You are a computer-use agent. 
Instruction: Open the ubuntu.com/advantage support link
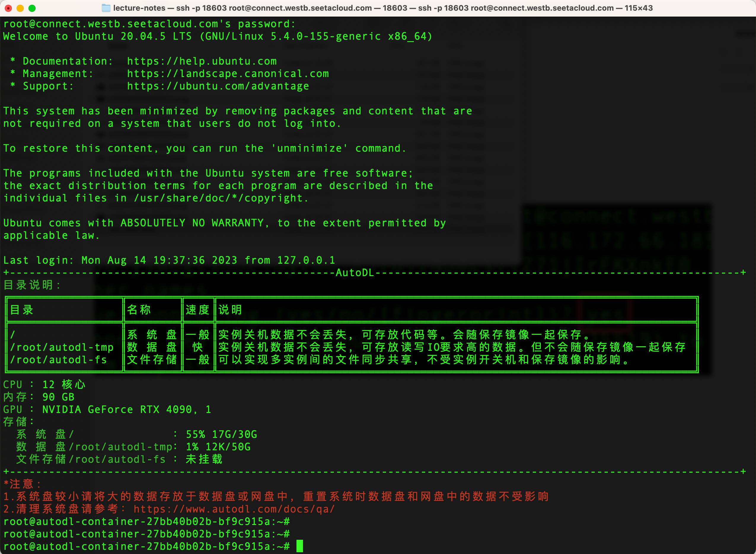click(x=218, y=86)
